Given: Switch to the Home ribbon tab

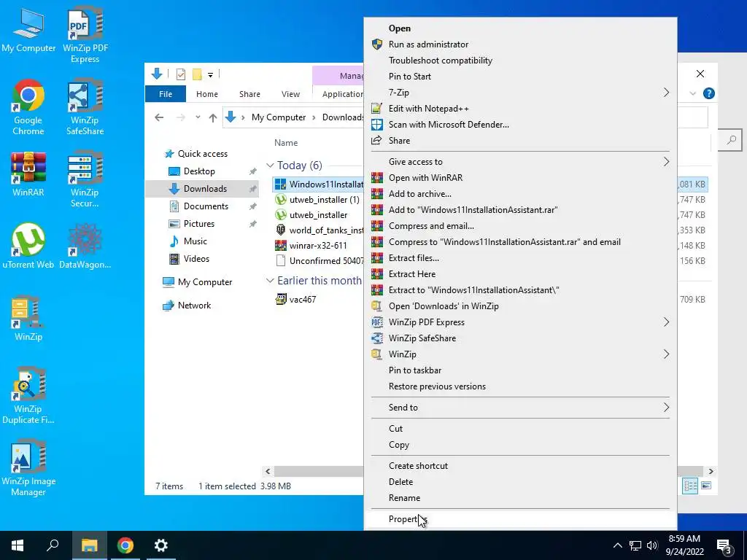Looking at the screenshot, I should (x=206, y=94).
